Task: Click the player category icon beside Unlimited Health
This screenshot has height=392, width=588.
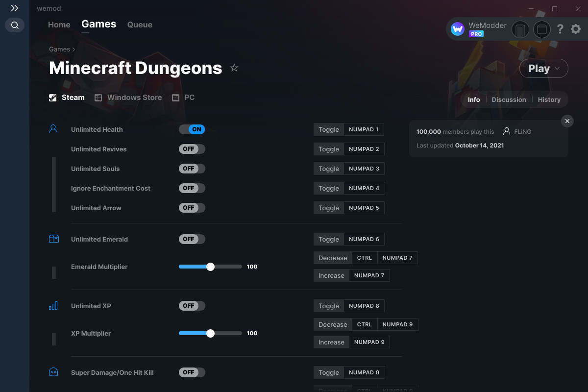Action: point(53,129)
